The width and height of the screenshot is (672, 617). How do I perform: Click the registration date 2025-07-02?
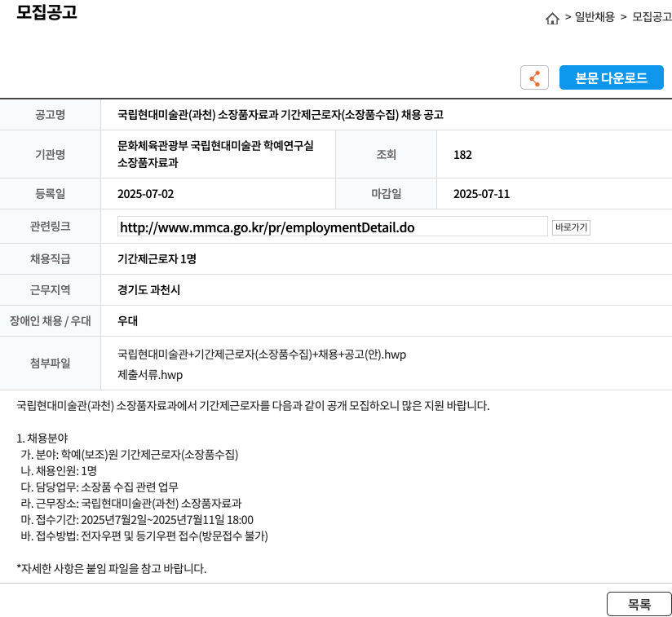click(146, 194)
